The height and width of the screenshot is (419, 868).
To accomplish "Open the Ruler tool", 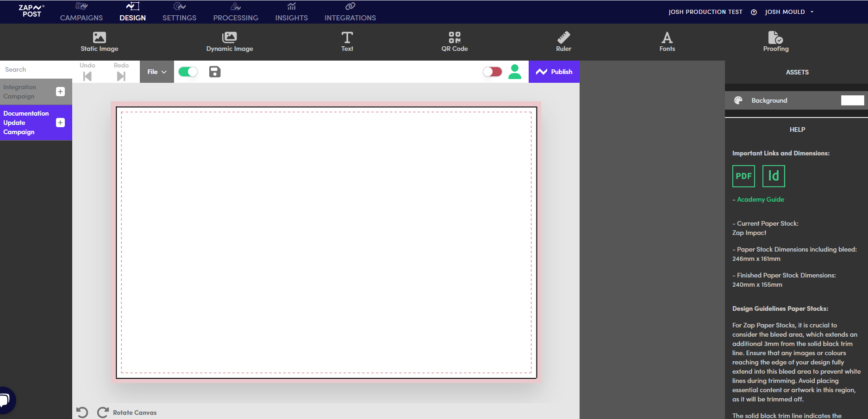I will (563, 42).
